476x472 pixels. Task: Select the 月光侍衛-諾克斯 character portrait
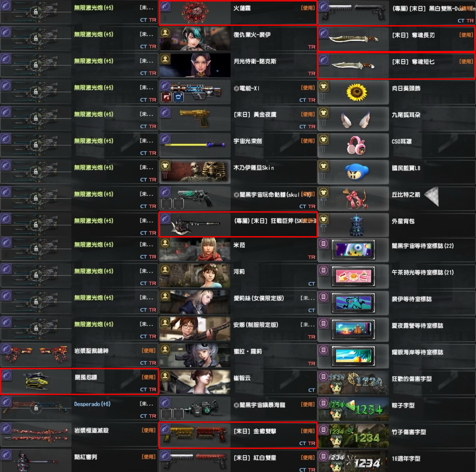pos(195,65)
